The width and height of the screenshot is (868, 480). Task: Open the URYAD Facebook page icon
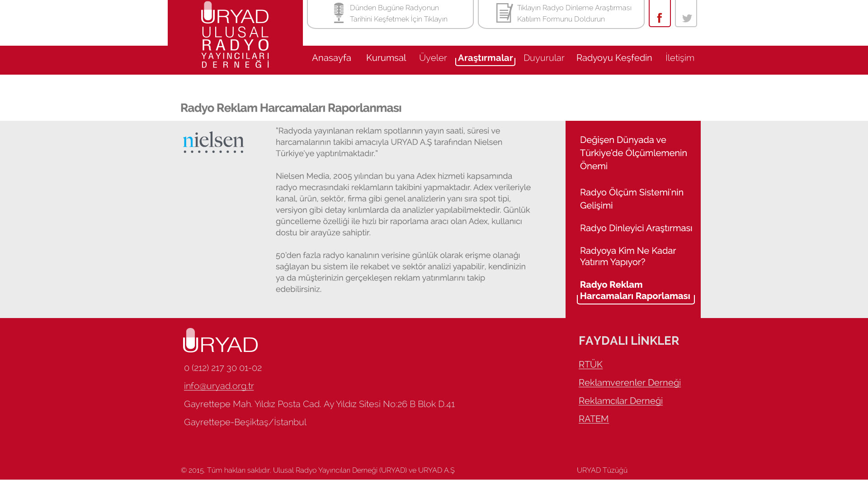pos(660,14)
